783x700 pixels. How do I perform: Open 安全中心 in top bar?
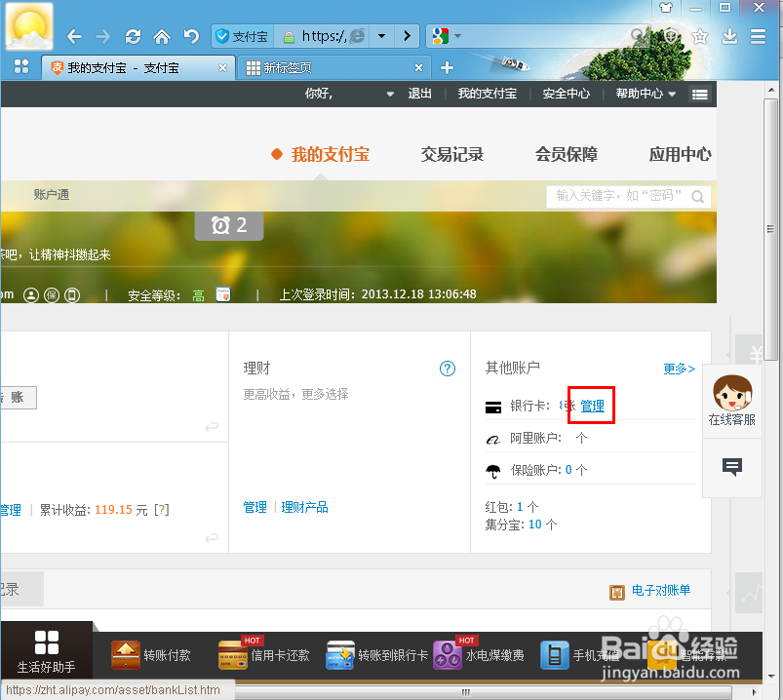point(567,94)
